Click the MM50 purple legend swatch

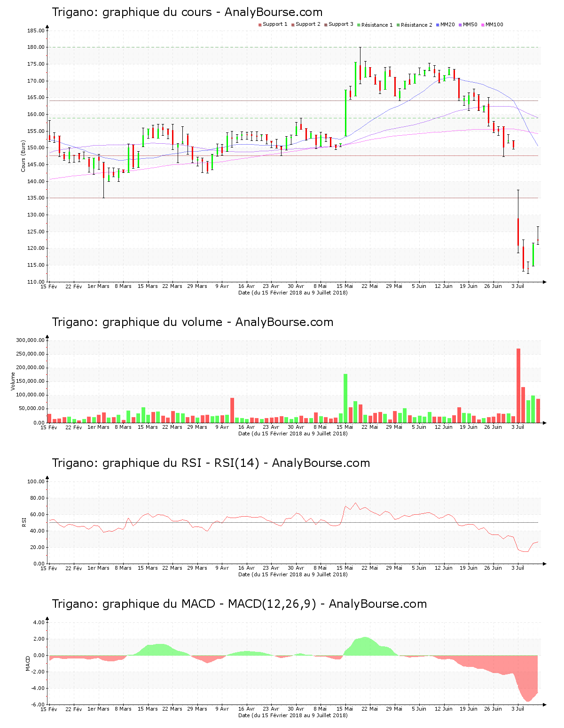(x=461, y=25)
